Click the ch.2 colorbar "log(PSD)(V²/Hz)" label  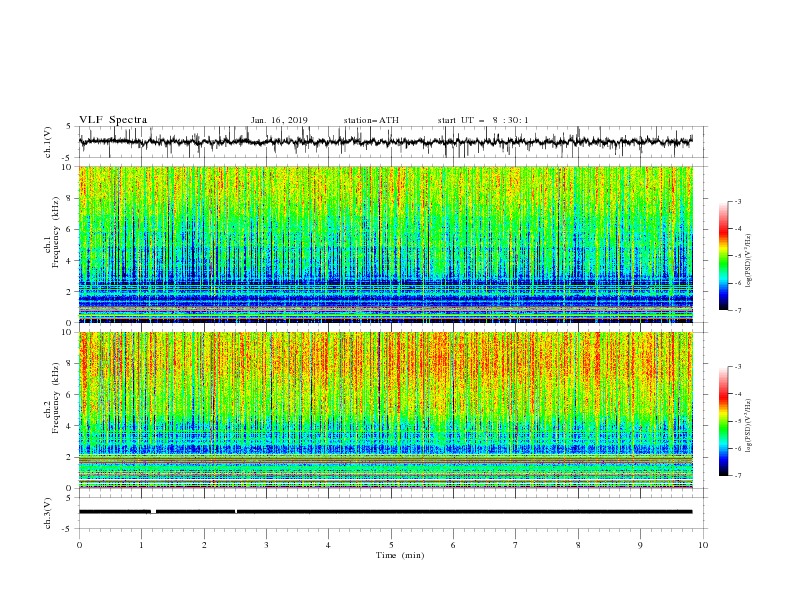(x=748, y=426)
